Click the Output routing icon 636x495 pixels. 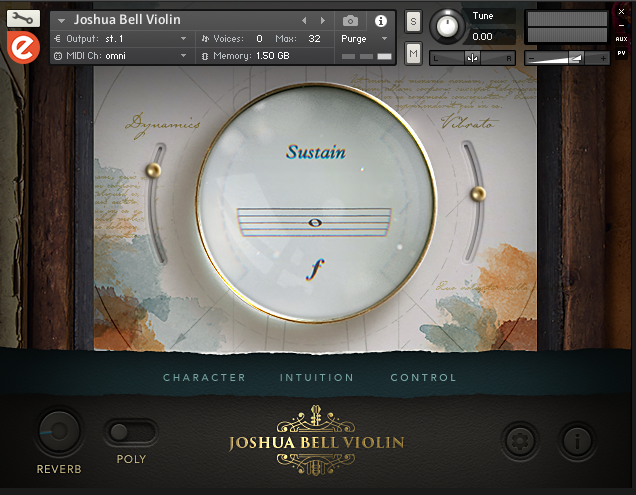click(58, 39)
